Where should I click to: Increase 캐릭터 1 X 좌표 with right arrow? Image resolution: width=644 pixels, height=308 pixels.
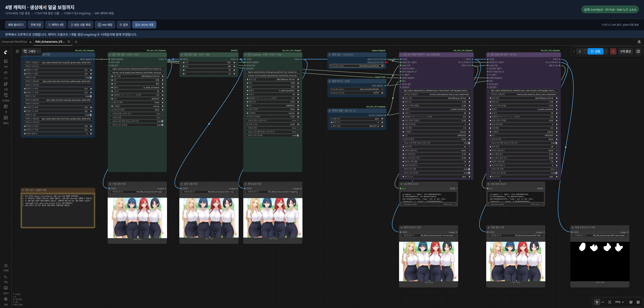pos(91,70)
